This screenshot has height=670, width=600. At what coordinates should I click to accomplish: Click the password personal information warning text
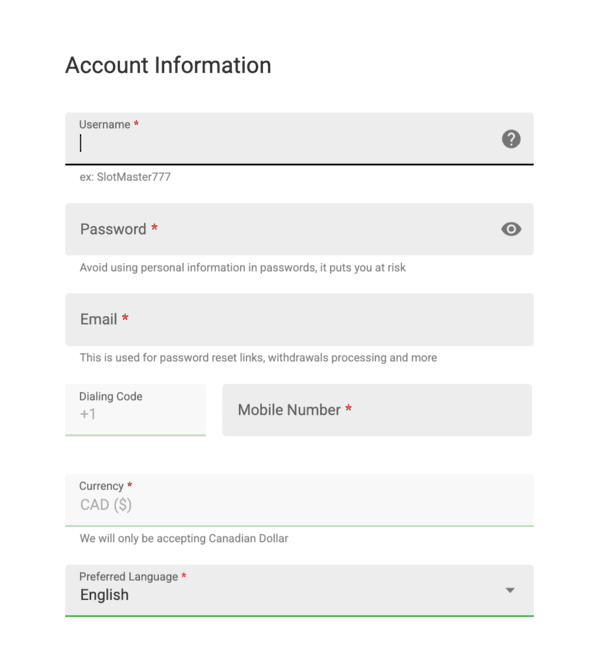(x=243, y=268)
